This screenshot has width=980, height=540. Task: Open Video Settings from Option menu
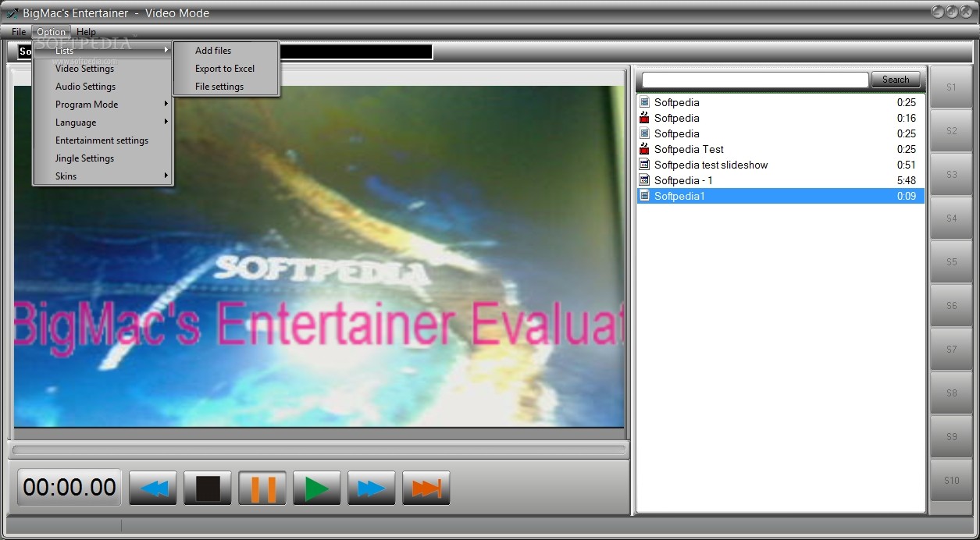(x=102, y=69)
